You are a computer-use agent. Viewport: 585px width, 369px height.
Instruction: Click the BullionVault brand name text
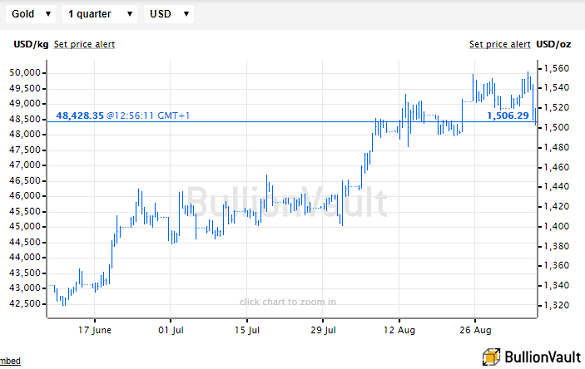[543, 357]
